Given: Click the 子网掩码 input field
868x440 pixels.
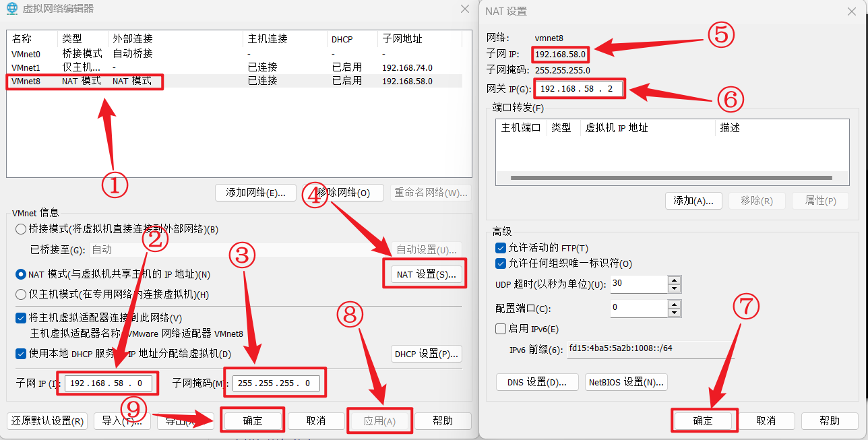Looking at the screenshot, I should tap(276, 383).
